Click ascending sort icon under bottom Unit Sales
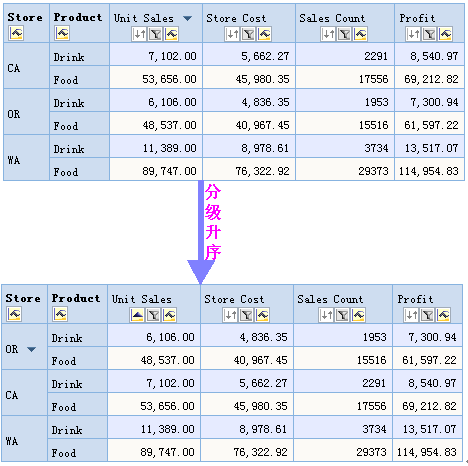Viewport: 468px width, 466px height. click(137, 315)
